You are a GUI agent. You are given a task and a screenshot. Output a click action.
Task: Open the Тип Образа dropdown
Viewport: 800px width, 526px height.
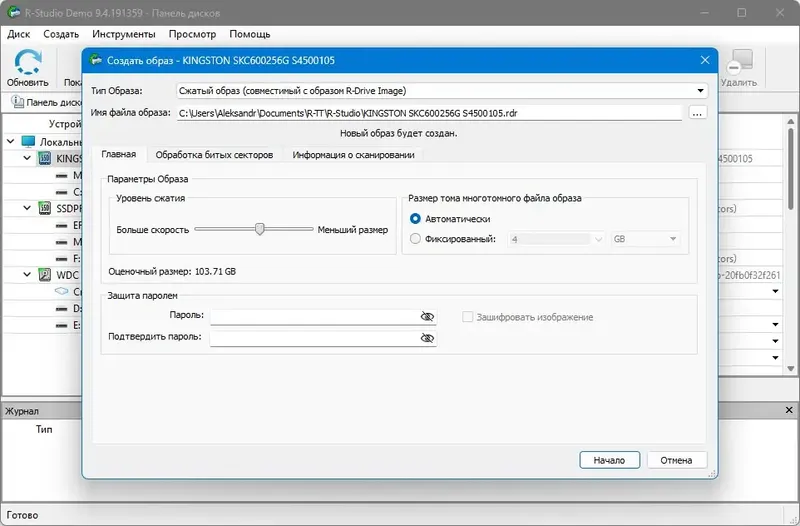(x=442, y=91)
